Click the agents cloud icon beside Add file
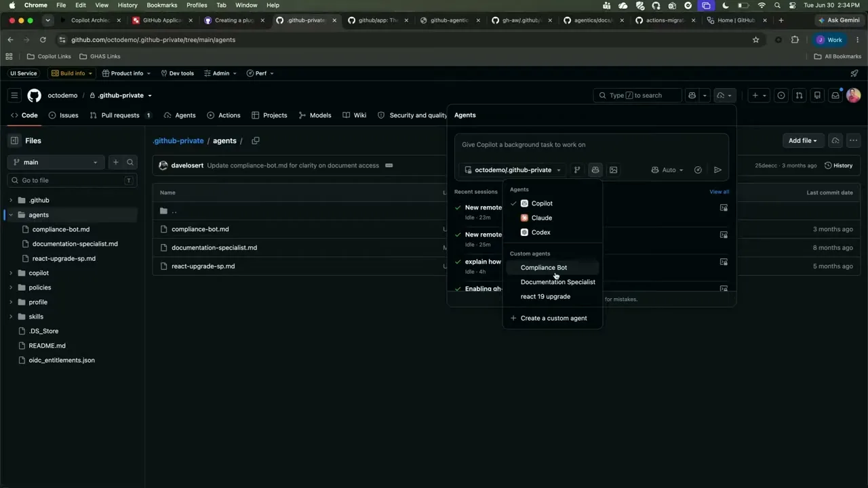Image resolution: width=868 pixels, height=488 pixels. (835, 141)
